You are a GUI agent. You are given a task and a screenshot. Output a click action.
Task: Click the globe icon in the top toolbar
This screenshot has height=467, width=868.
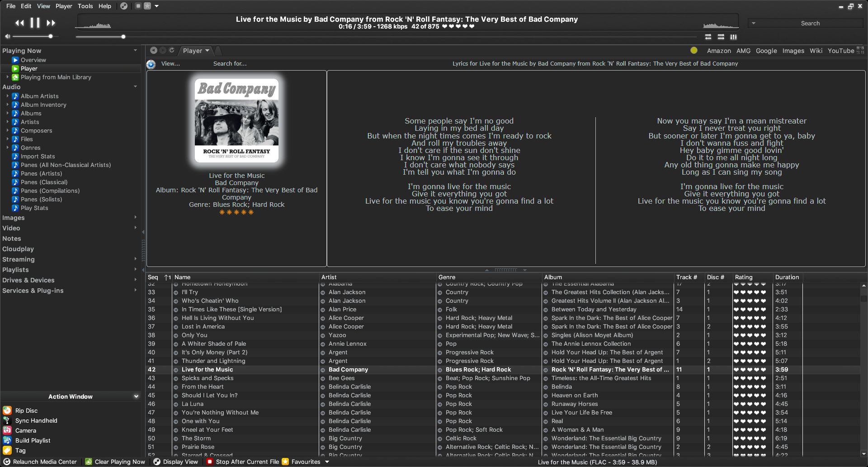[123, 6]
